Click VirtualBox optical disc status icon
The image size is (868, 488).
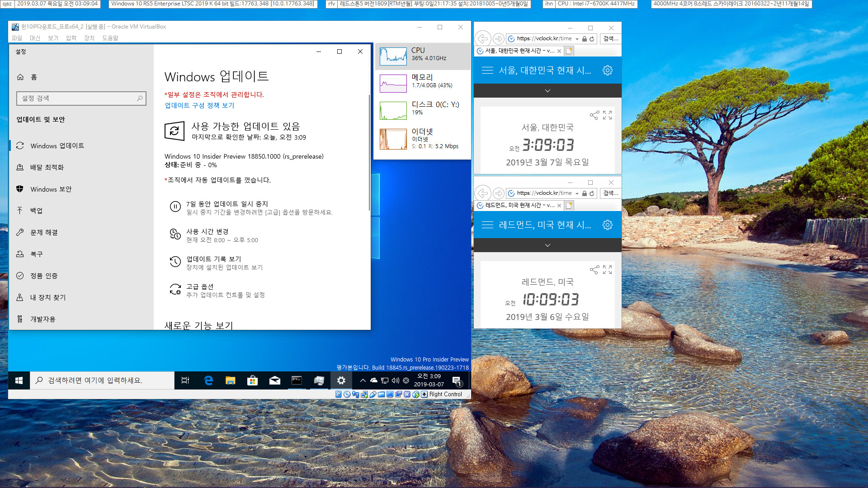(347, 394)
